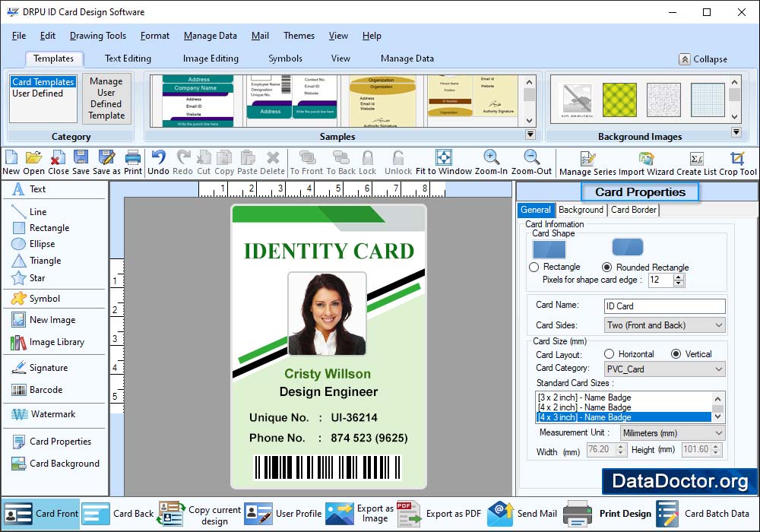Zoom out of the card

click(x=531, y=158)
